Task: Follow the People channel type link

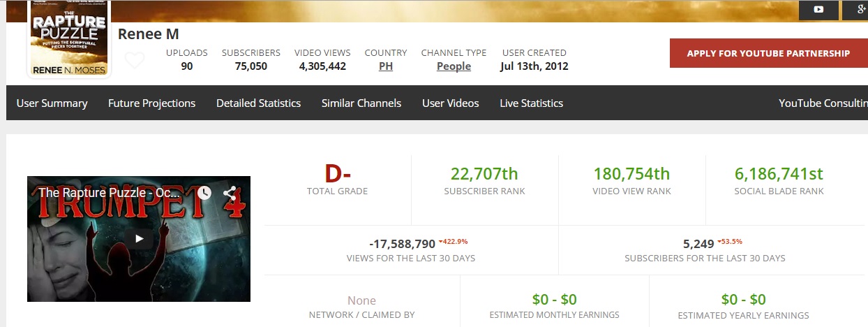Action: 454,66
